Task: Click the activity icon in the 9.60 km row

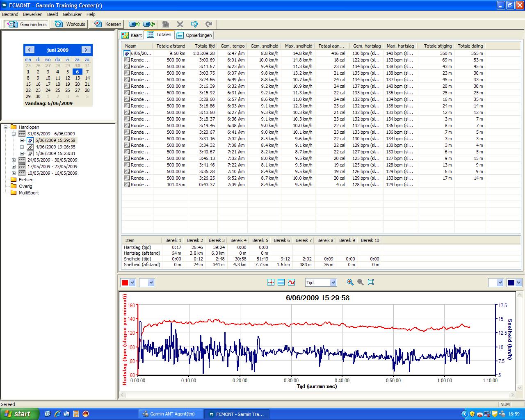Action: tap(127, 53)
